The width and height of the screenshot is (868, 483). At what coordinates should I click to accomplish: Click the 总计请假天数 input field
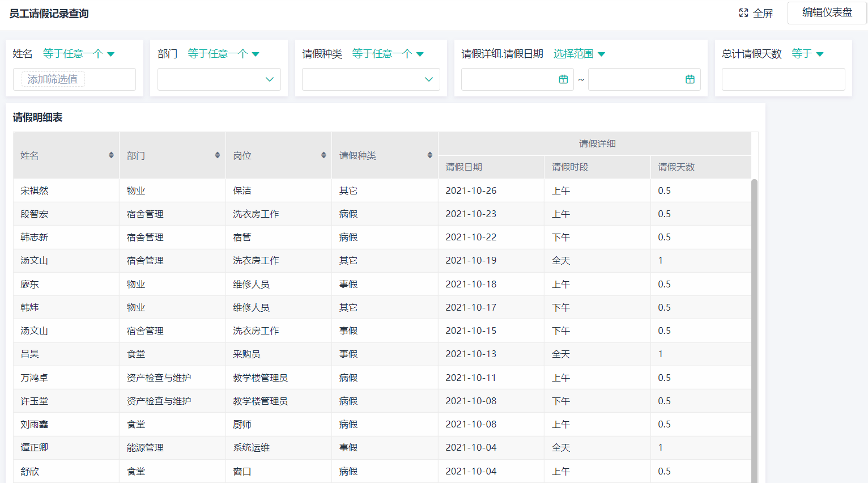coord(783,79)
